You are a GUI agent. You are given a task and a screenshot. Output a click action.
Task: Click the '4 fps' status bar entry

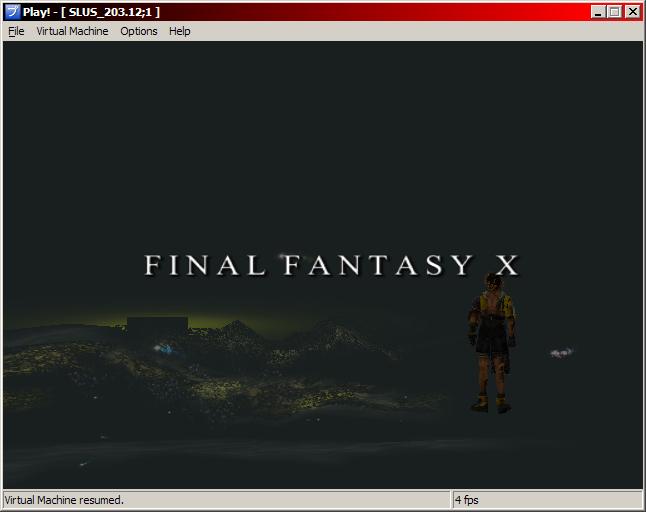coord(467,500)
